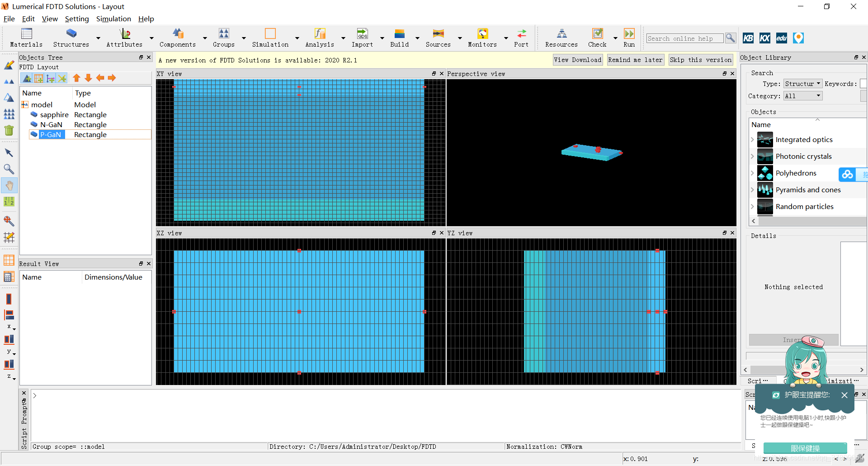868x466 pixels.
Task: Open the Category dropdown set to All
Action: pyautogui.click(x=802, y=96)
